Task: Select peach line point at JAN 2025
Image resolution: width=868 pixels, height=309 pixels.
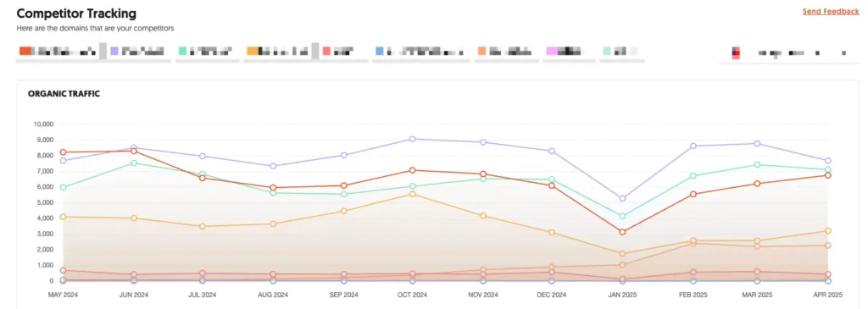Action: click(x=622, y=264)
